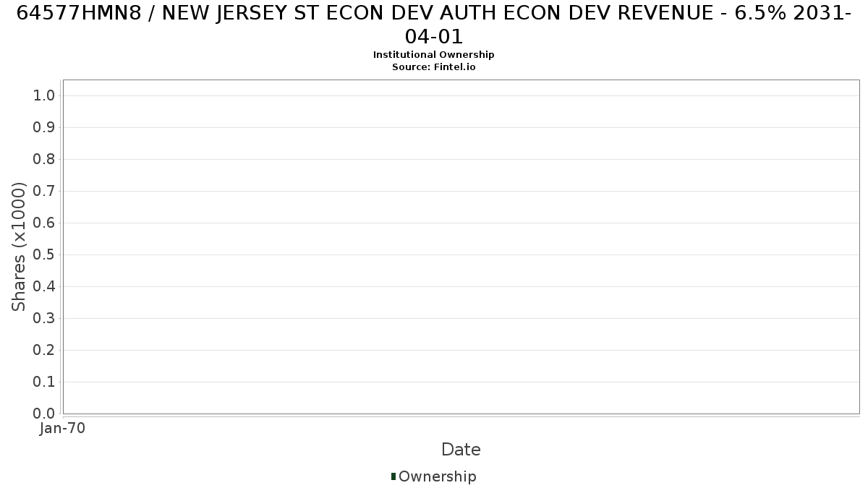This screenshot has height=488, width=868.
Task: Click the empty chart plot area
Action: pyautogui.click(x=461, y=247)
